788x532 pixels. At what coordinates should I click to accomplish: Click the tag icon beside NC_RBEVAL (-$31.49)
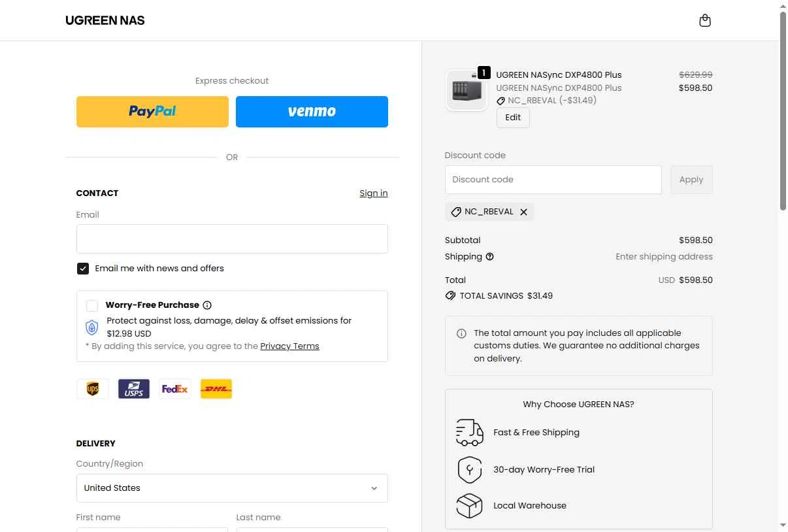tap(501, 101)
